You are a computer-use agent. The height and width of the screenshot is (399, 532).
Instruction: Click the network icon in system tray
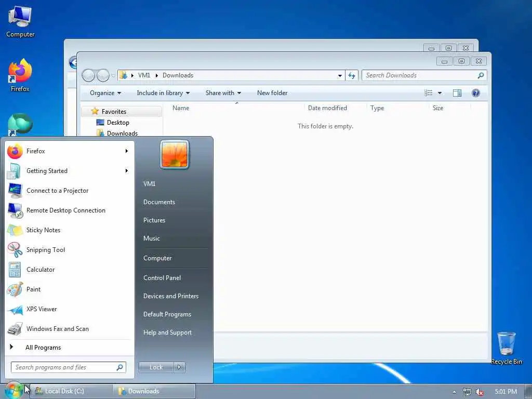click(467, 392)
